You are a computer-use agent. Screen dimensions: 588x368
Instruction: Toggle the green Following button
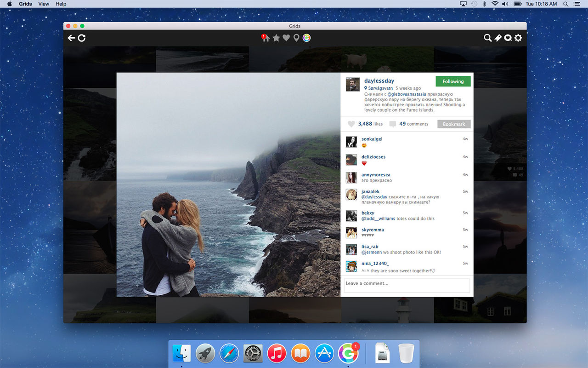[453, 81]
